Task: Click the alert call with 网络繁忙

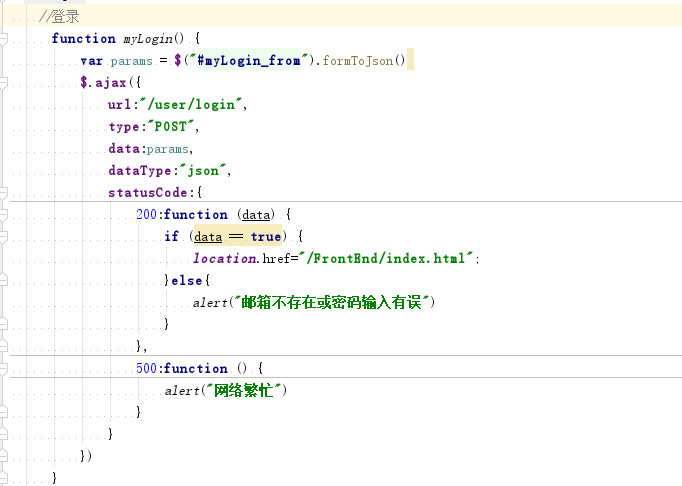Action: click(226, 390)
